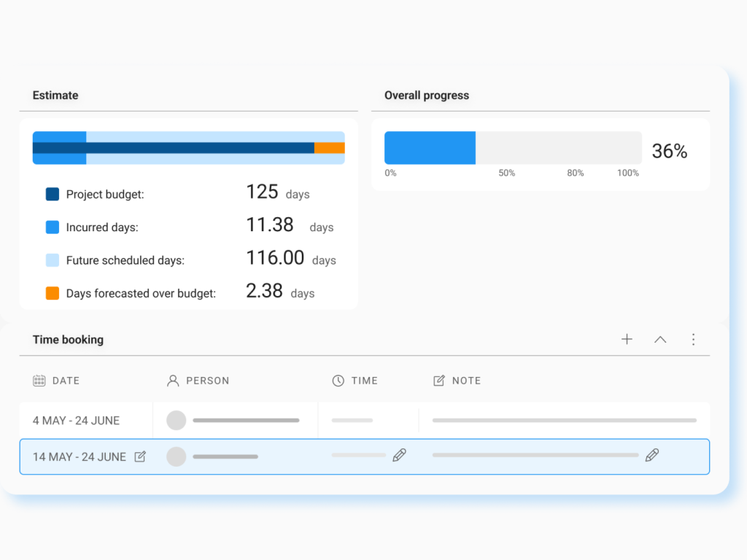Open the Time booking three-dot menu
This screenshot has height=560, width=747.
click(693, 339)
